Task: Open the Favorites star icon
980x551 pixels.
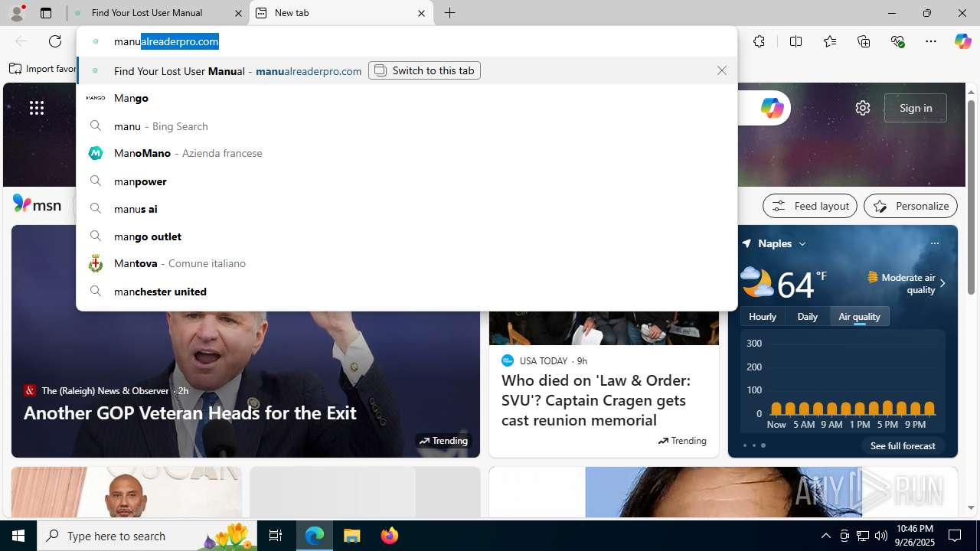Action: 829,41
